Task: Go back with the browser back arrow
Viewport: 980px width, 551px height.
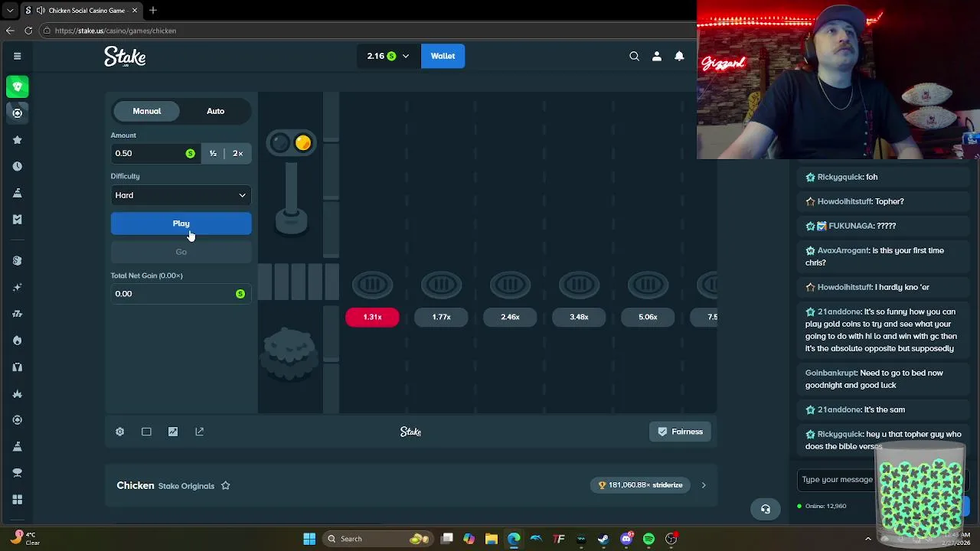Action: point(10,31)
